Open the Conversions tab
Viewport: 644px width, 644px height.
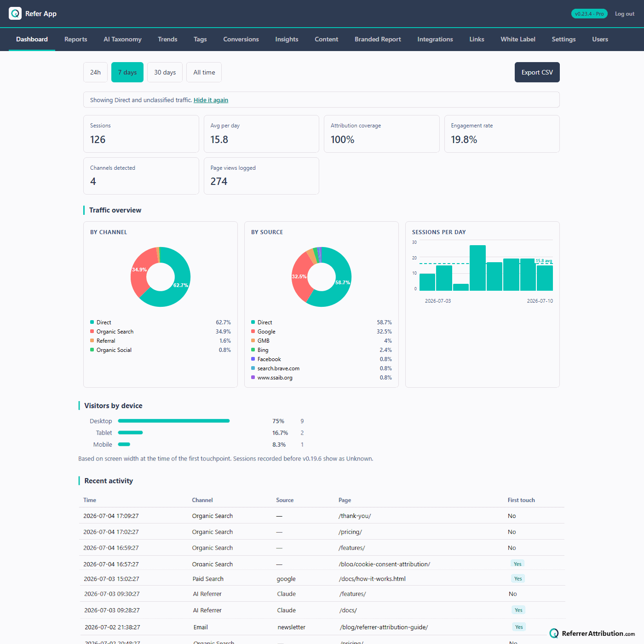tap(241, 39)
